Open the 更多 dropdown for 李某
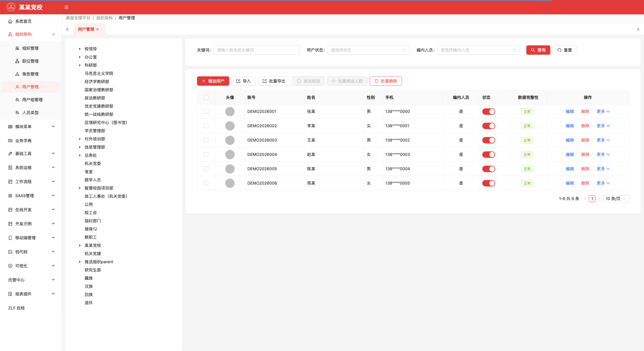Viewport: 644px width, 351px height. (x=603, y=126)
